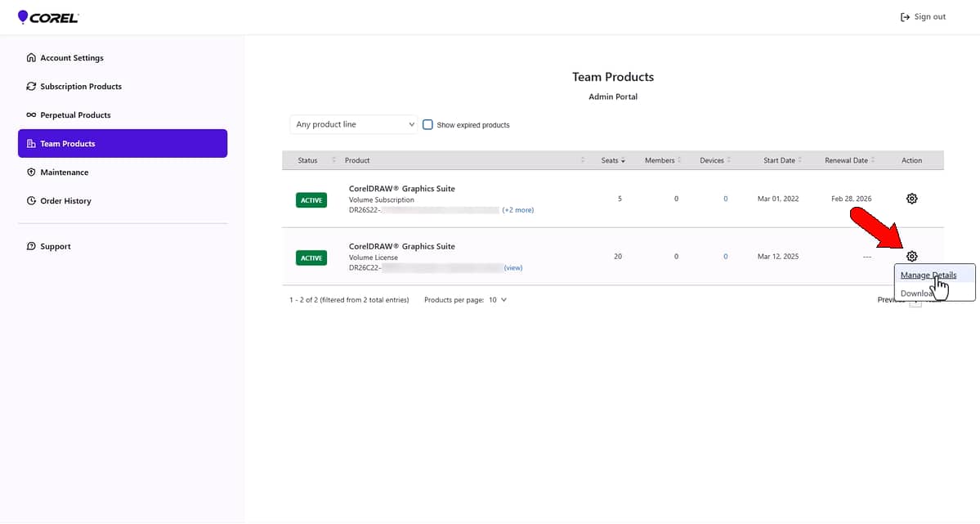Select the Subscription Products refresh icon
The width and height of the screenshot is (980, 524).
[30, 86]
